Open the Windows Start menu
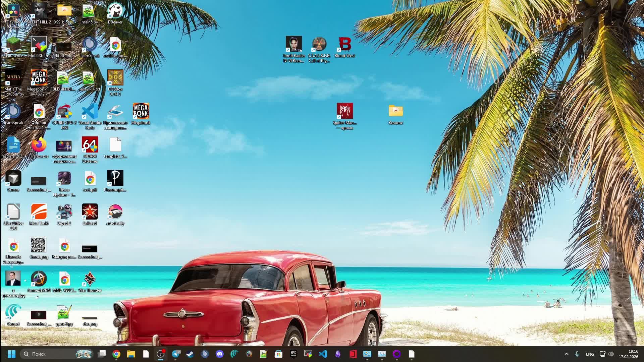 (x=11, y=354)
